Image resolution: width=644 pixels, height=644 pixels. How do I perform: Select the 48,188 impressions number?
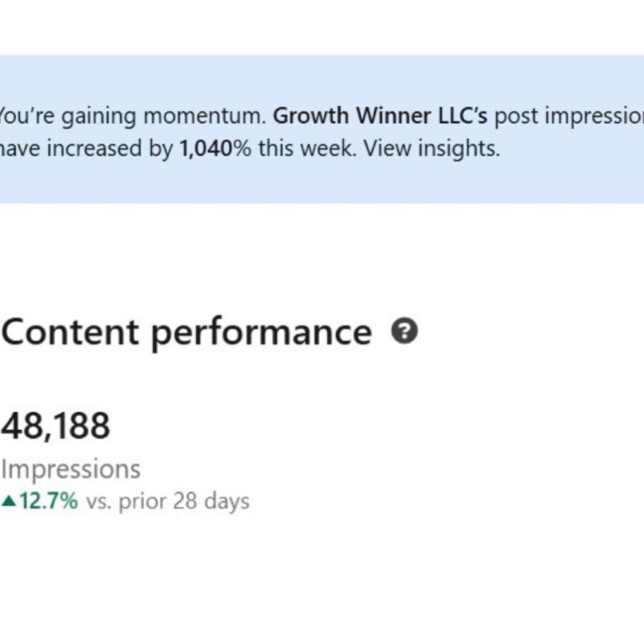tap(56, 426)
